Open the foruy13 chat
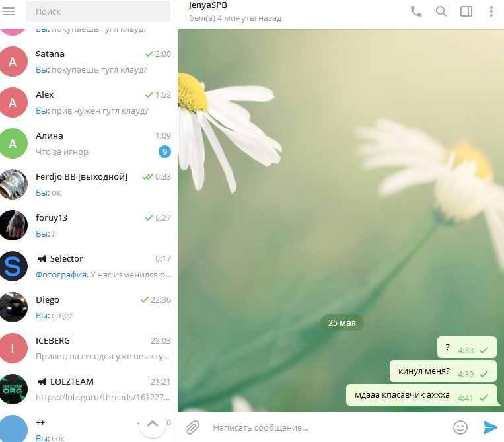Image resolution: width=504 pixels, height=442 pixels. point(89,225)
